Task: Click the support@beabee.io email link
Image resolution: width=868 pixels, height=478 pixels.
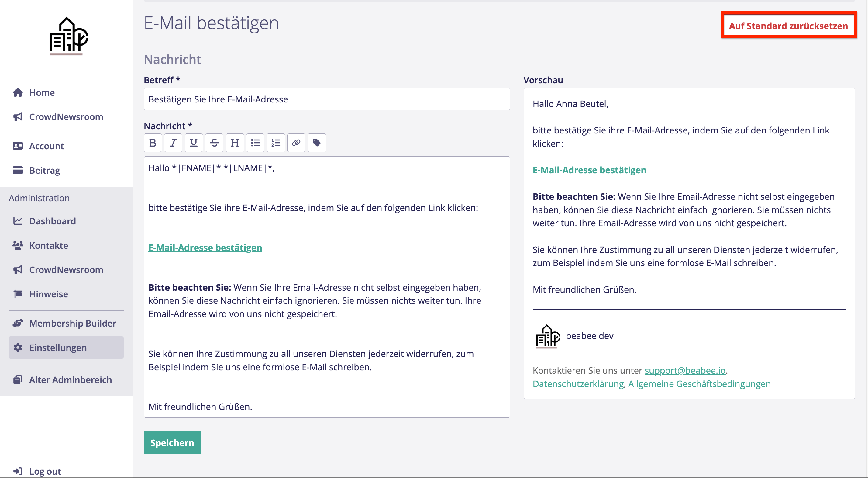Action: click(685, 370)
